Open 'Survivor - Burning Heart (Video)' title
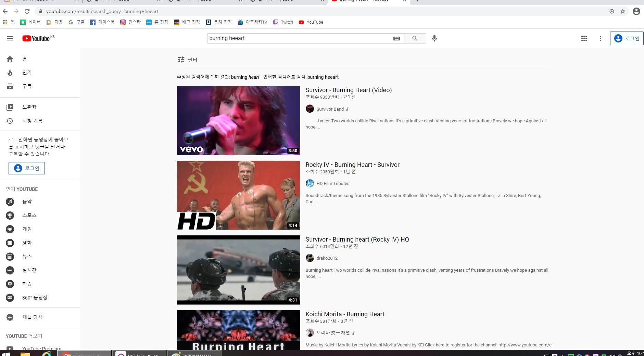Viewport: 644px width, 356px height. pos(349,90)
